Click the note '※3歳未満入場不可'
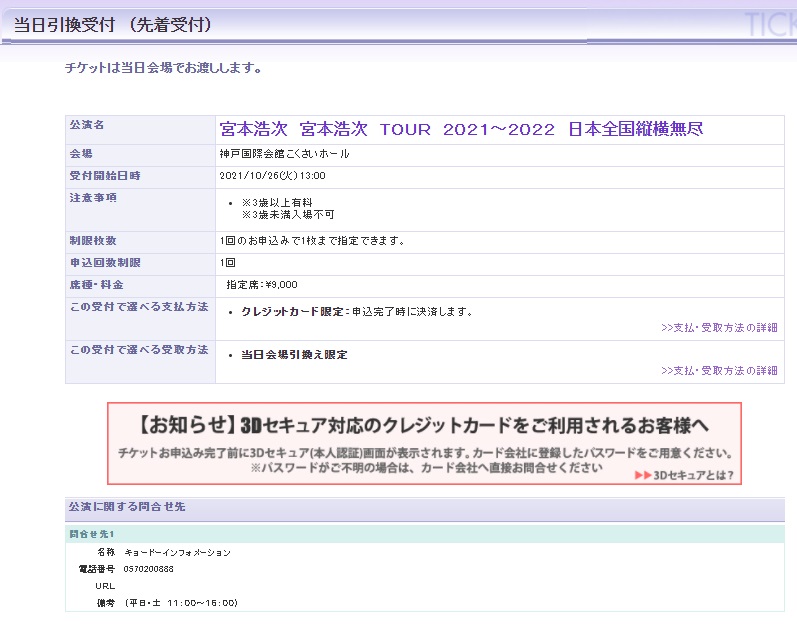This screenshot has width=797, height=631. click(288, 215)
